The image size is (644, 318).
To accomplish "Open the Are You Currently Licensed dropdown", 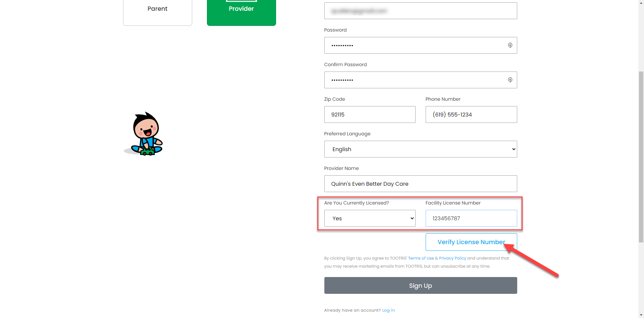I will [x=370, y=218].
